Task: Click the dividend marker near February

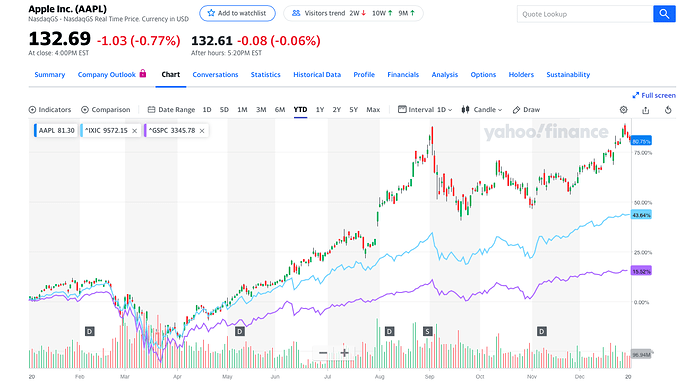Action: (x=90, y=331)
